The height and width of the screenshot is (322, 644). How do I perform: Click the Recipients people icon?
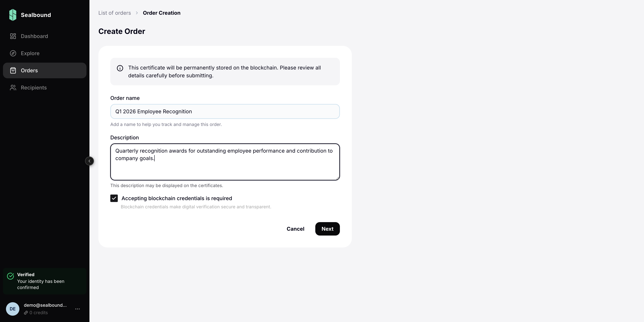(x=13, y=88)
